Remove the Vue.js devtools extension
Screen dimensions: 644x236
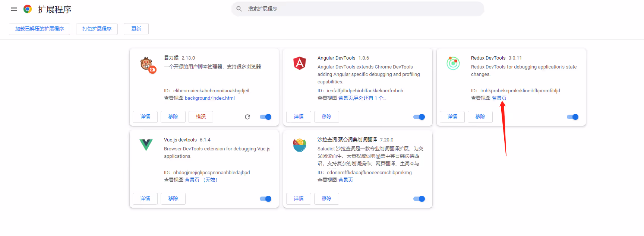point(173,199)
